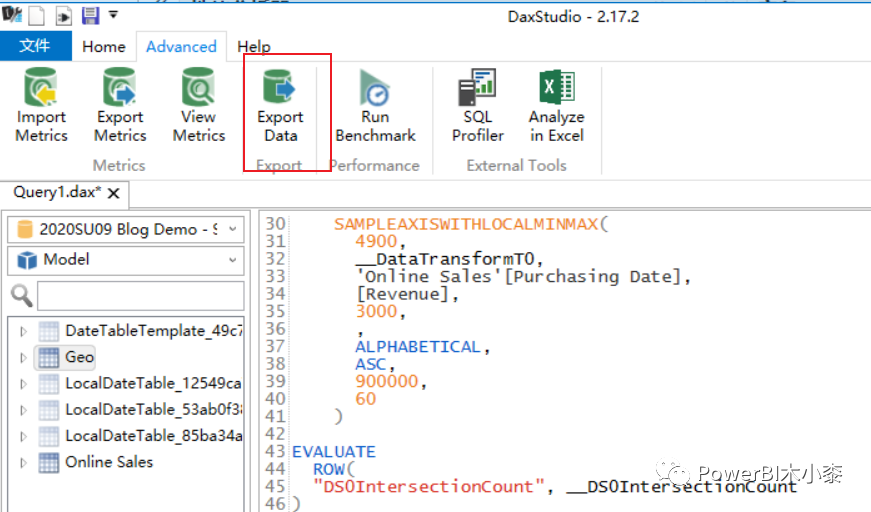This screenshot has height=512, width=871.
Task: Select the LocalDateTable_85ba34a table
Action: click(x=153, y=436)
